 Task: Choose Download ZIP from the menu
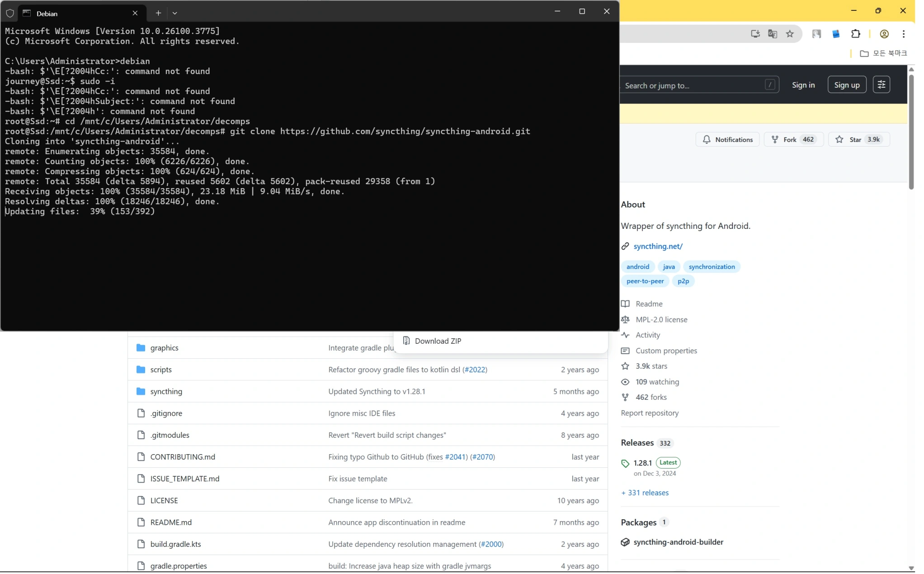point(438,342)
